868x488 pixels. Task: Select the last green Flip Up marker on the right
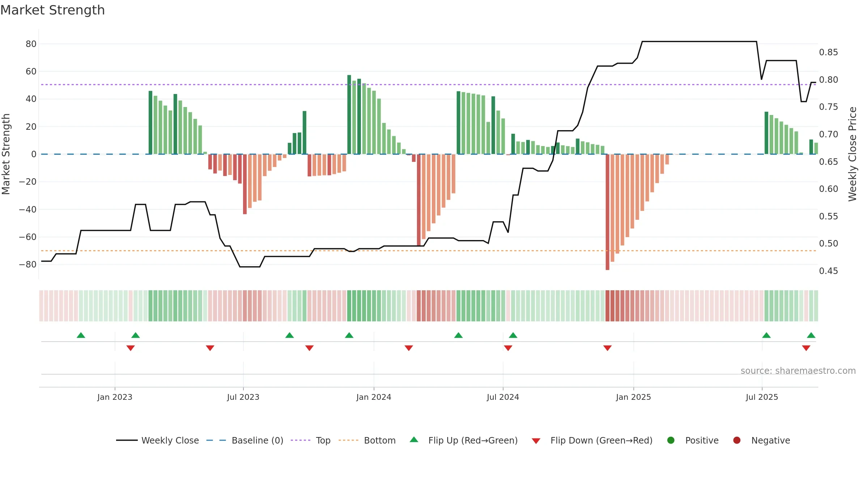point(811,335)
